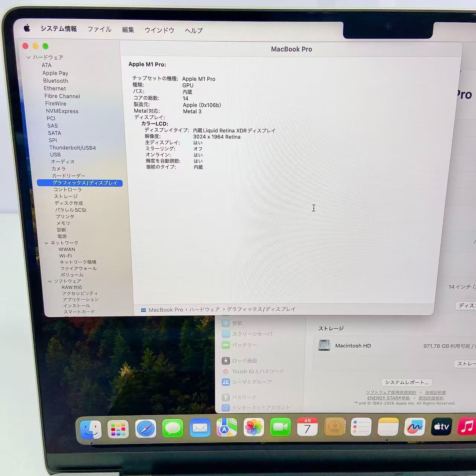476x476 pixels.
Task: Select Bluetooth in hardware list
Action: [55, 81]
